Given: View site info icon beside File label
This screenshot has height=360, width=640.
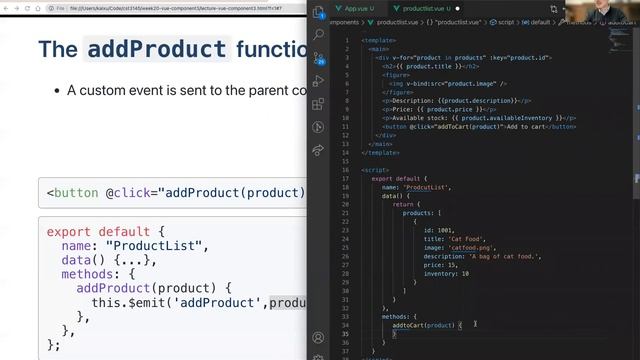Looking at the screenshot, I should tap(51, 8).
